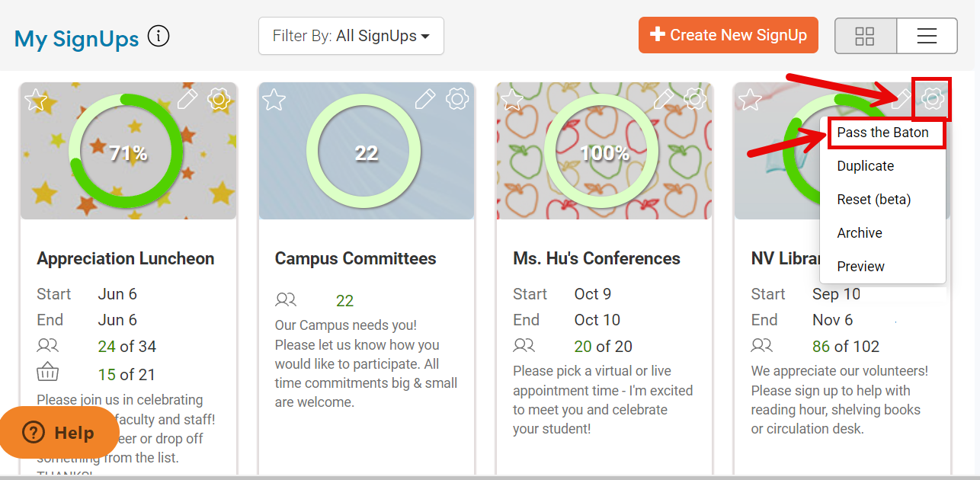This screenshot has height=480, width=980.
Task: Click the info icon beside My SignUps
Action: pyautogui.click(x=159, y=36)
